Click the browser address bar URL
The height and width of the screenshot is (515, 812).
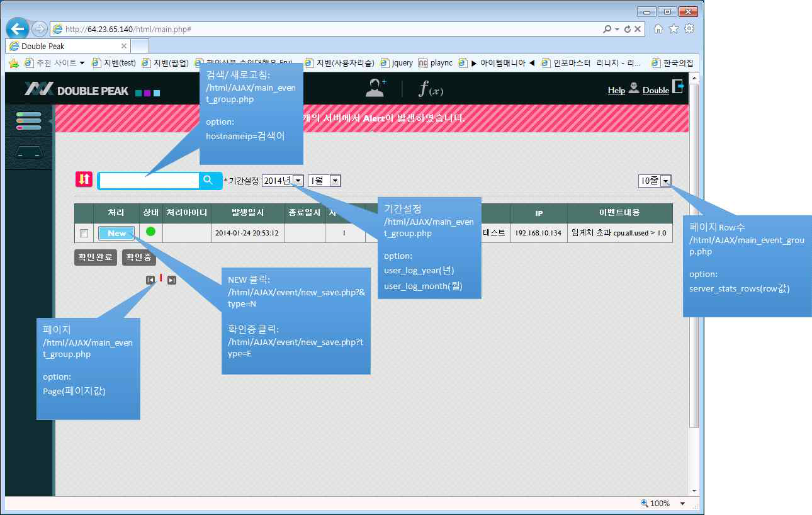click(128, 29)
